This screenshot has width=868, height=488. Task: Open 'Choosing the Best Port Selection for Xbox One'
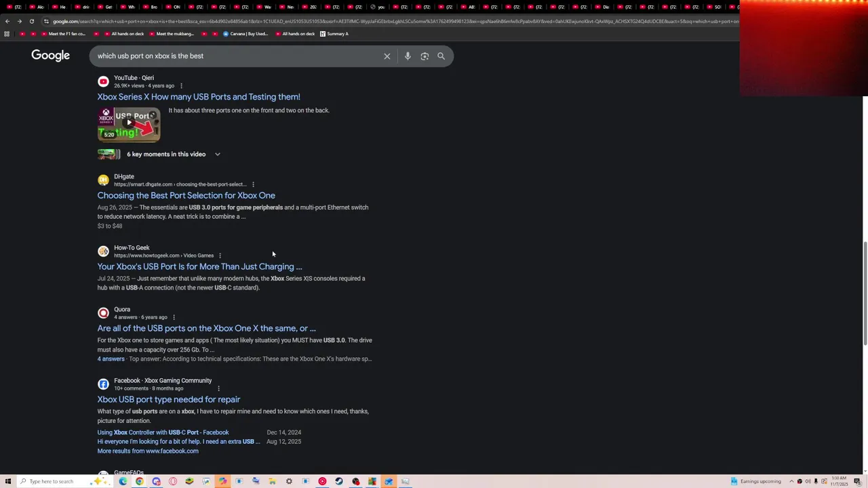(186, 195)
